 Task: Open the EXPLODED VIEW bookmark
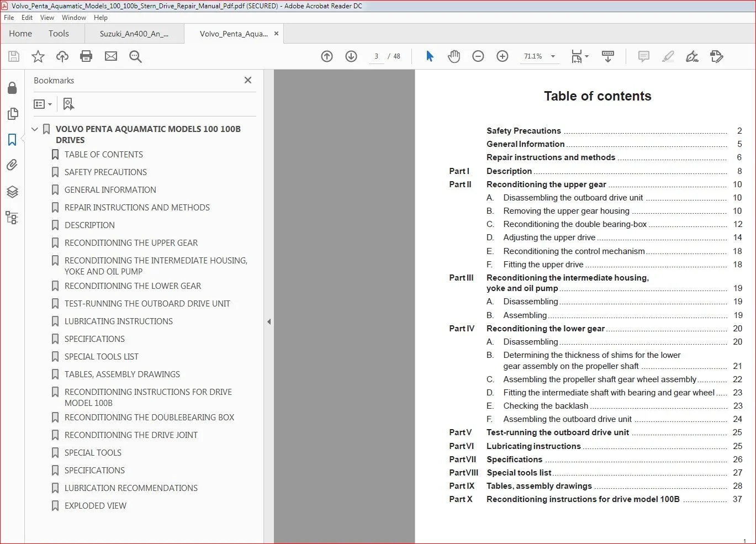tap(96, 506)
